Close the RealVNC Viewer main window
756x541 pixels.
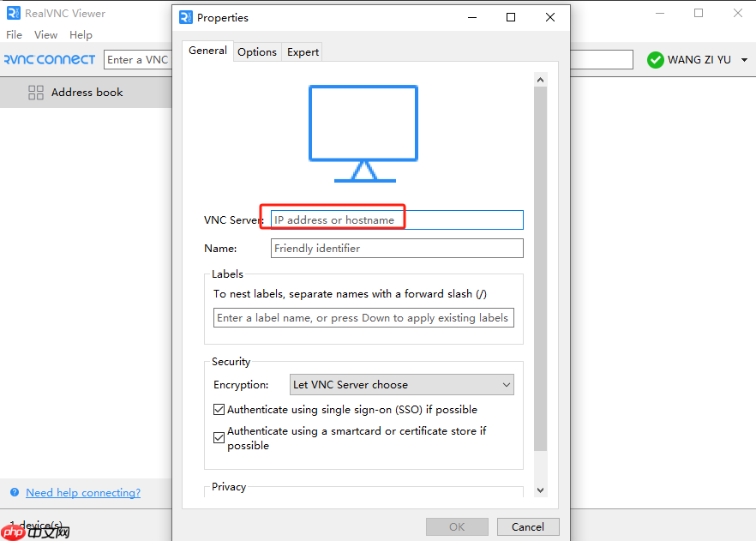coord(738,13)
